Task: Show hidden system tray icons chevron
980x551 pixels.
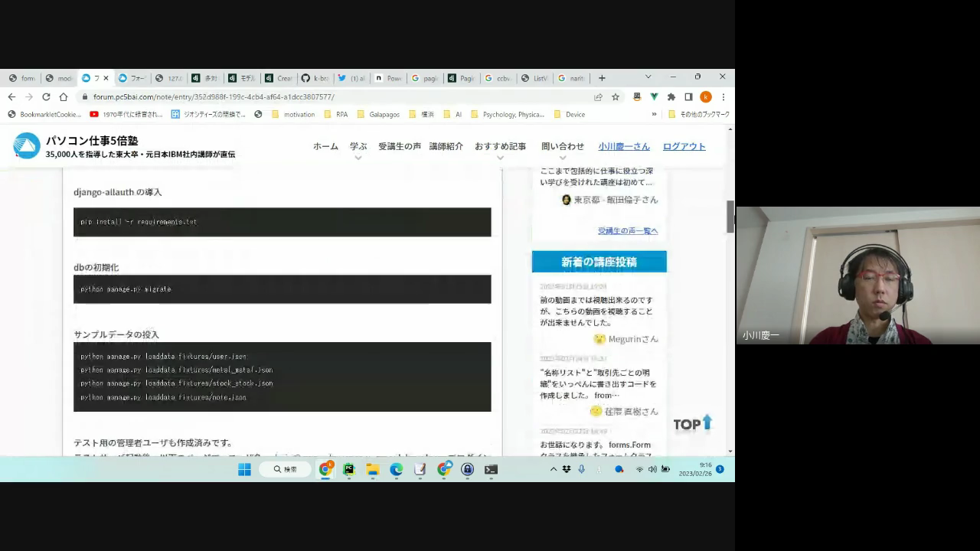Action: click(x=554, y=469)
